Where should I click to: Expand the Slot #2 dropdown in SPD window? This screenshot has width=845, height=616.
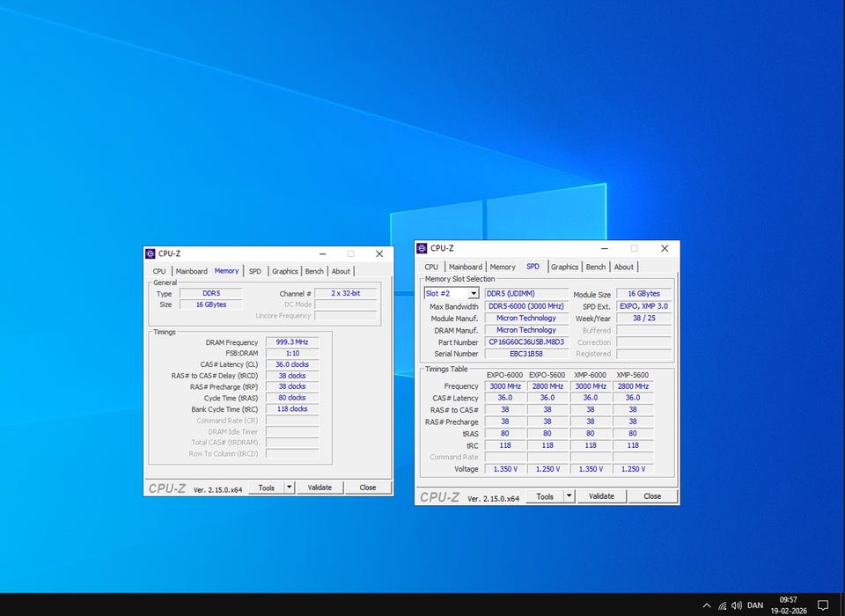pos(473,294)
